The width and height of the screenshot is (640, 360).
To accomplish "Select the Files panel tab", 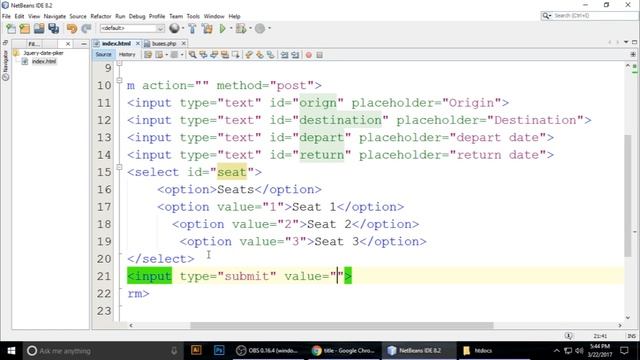I will point(34,44).
